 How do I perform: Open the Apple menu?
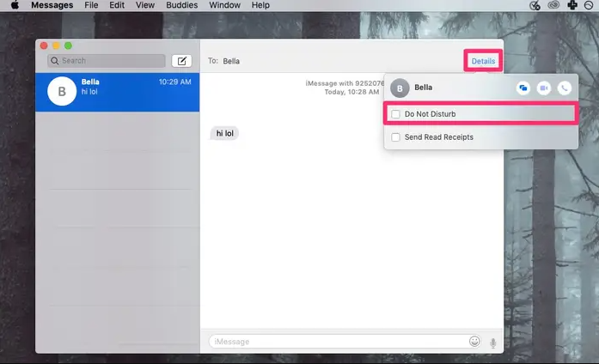tap(15, 5)
